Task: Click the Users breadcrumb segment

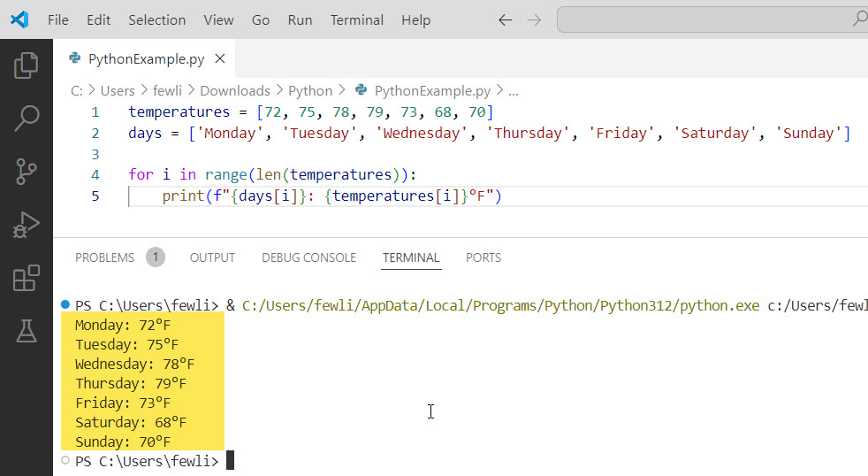Action: [x=118, y=91]
